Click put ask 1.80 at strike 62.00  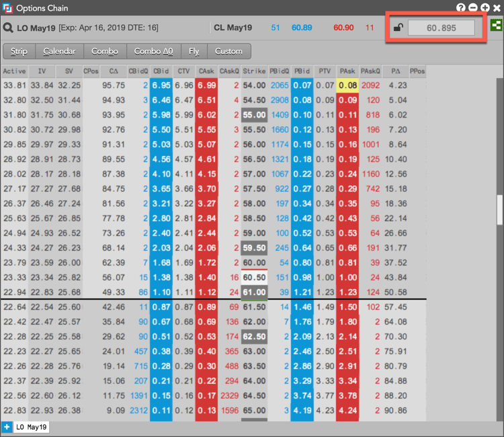coord(347,322)
